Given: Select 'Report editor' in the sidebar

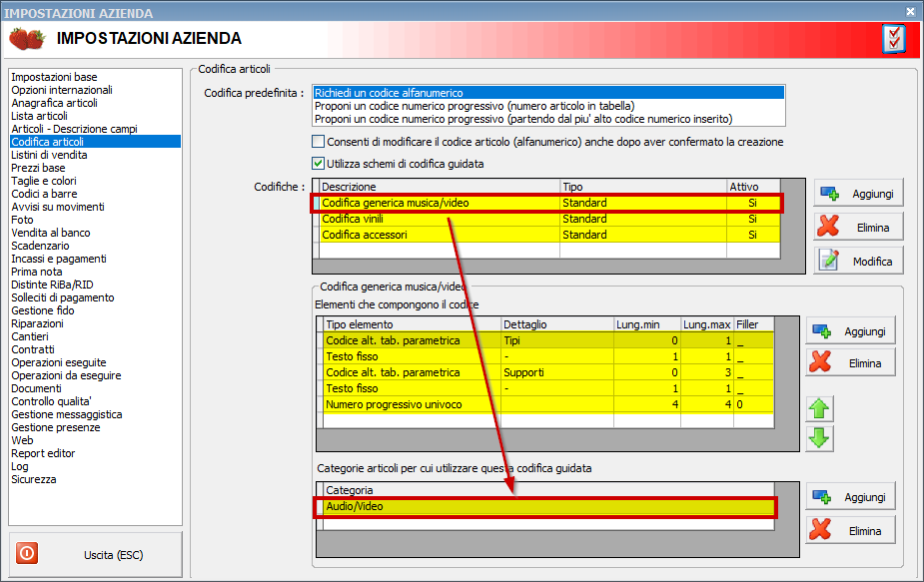Looking at the screenshot, I should coord(45,453).
